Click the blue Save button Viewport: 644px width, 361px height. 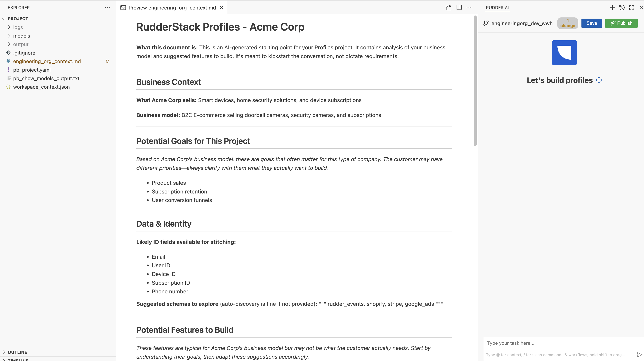pyautogui.click(x=592, y=23)
